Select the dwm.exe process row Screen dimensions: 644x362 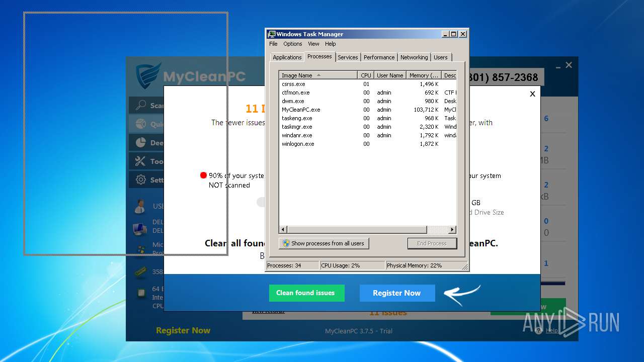[x=368, y=101]
